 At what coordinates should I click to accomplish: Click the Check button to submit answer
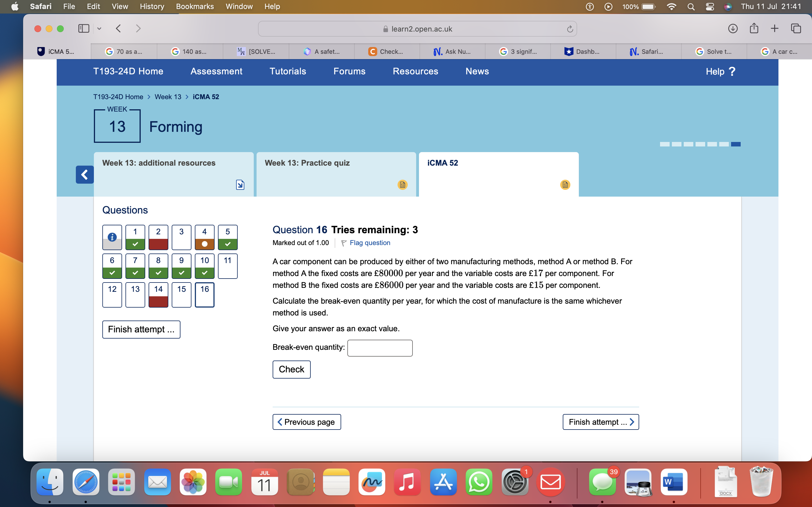tap(291, 369)
